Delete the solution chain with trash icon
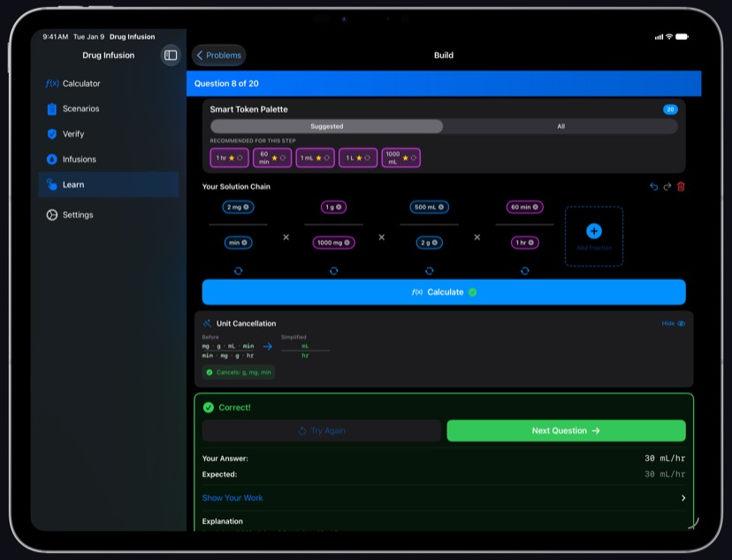The width and height of the screenshot is (732, 560). click(x=681, y=186)
